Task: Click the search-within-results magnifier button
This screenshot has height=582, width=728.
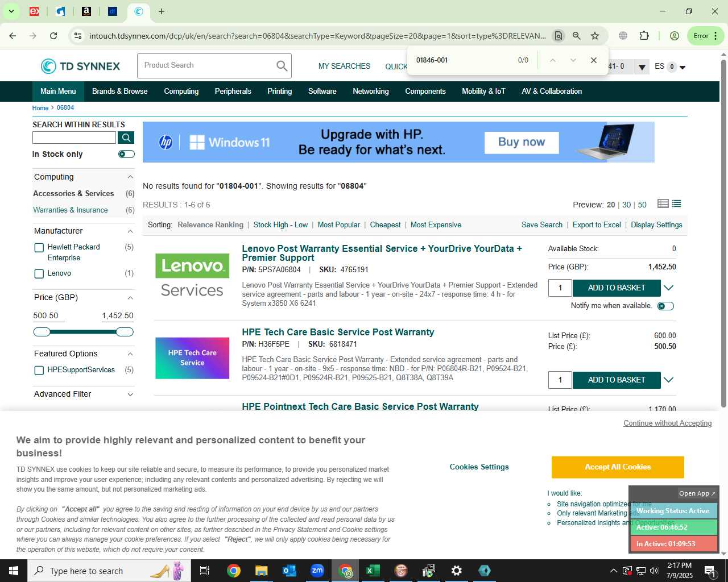Action: [x=126, y=138]
